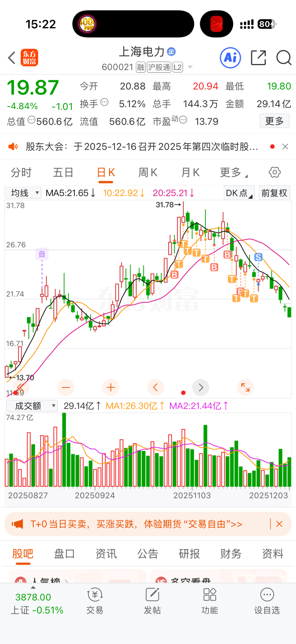Tap the 企 badge beside 上海电力

pyautogui.click(x=172, y=51)
